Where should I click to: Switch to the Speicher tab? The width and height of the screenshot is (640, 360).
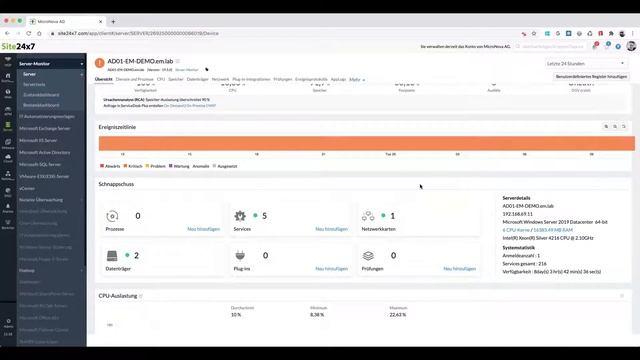click(x=176, y=79)
